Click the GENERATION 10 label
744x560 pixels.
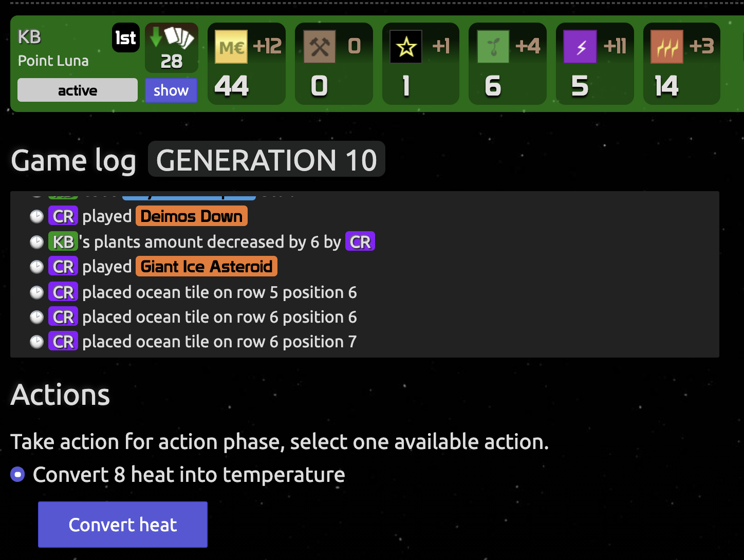[x=267, y=160]
